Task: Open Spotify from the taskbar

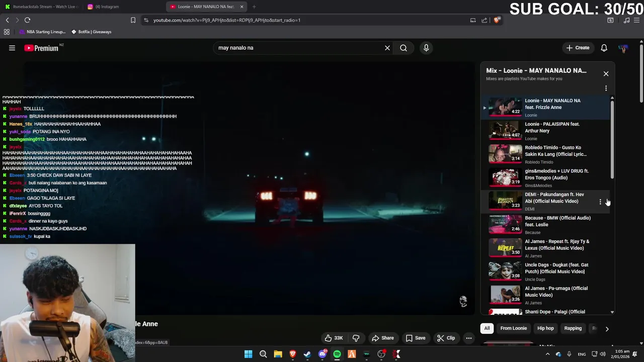Action: 337,354
